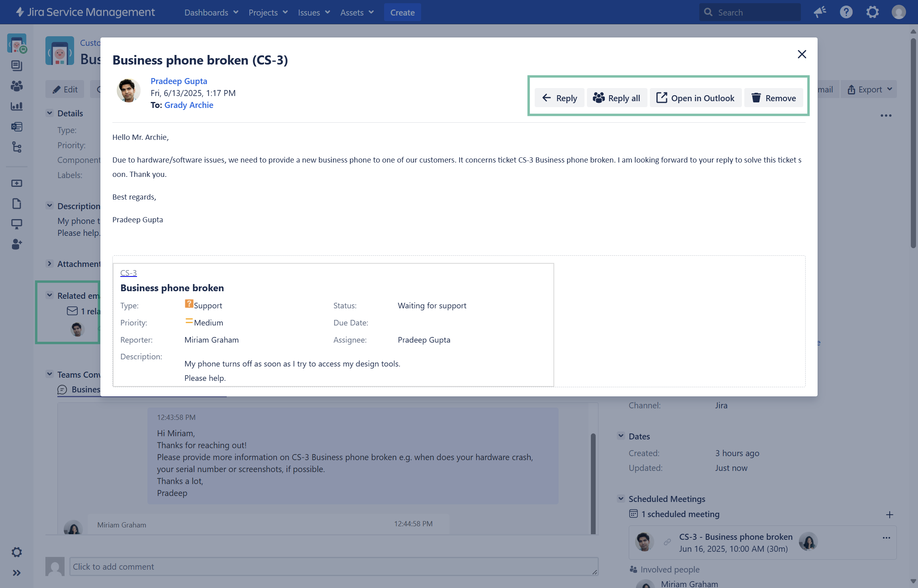The height and width of the screenshot is (588, 918).
Task: Remove the related email
Action: tap(773, 98)
